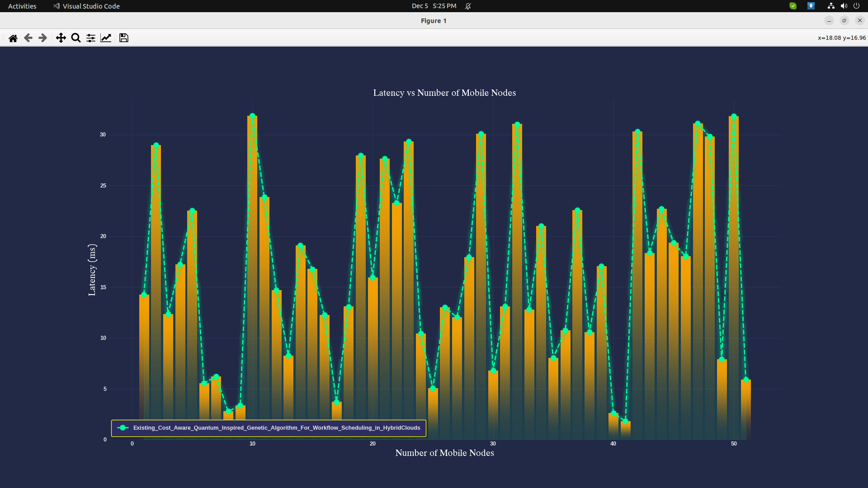Click the Latency vs Number of Mobile Nodes title

tap(444, 93)
